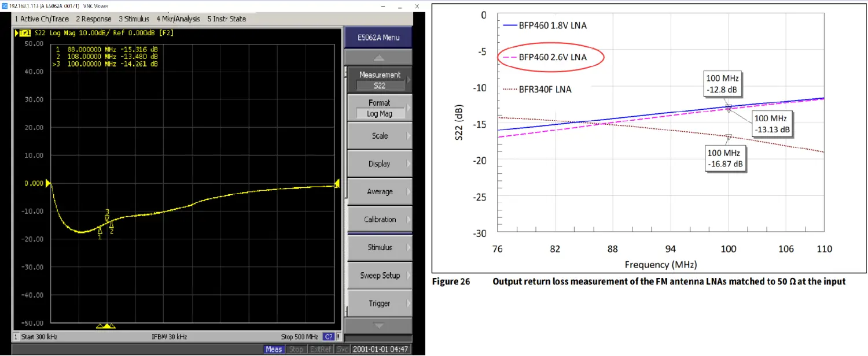Click the Meas status indicator
Viewport: 868px width, 356px height.
pyautogui.click(x=274, y=349)
